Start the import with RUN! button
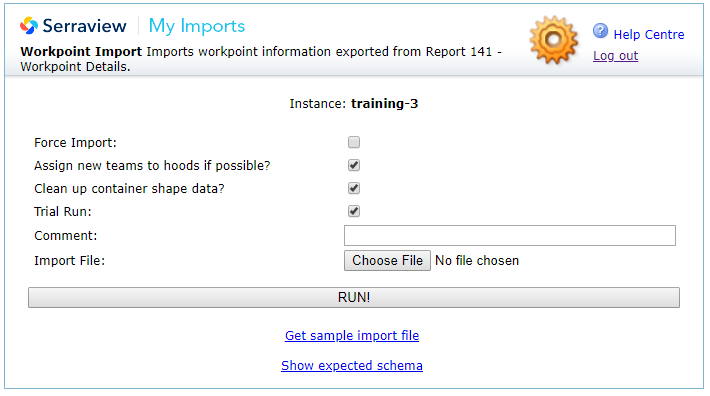The width and height of the screenshot is (710, 396). click(354, 297)
